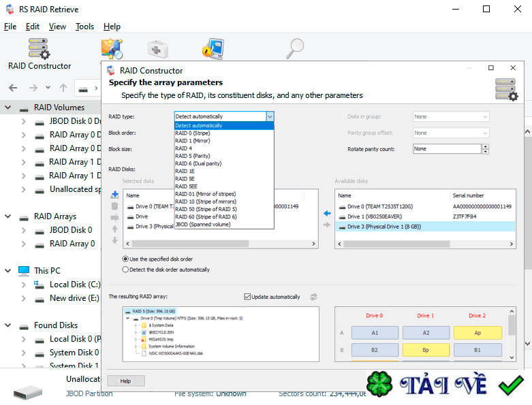The width and height of the screenshot is (532, 405).
Task: Open the View menu
Action: pos(57,27)
